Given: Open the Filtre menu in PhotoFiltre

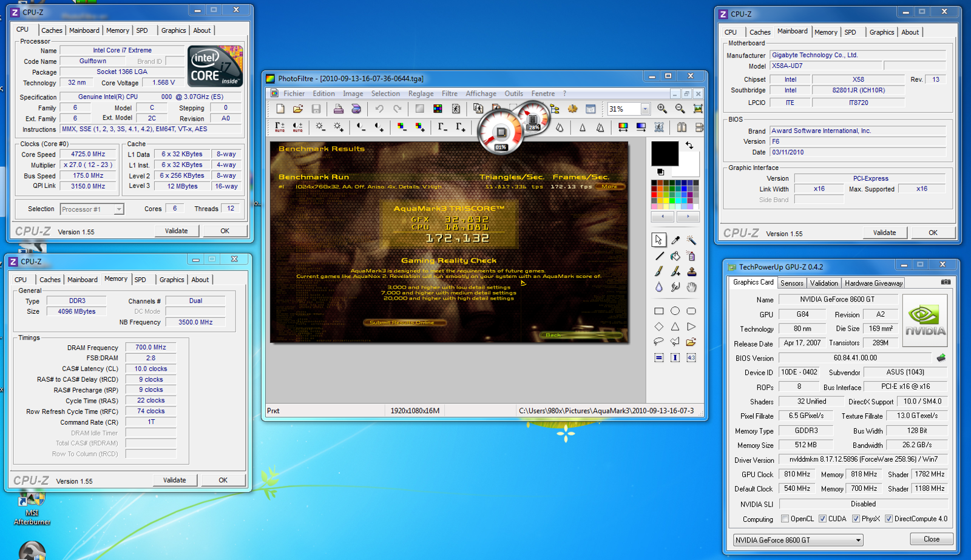Looking at the screenshot, I should (x=450, y=93).
